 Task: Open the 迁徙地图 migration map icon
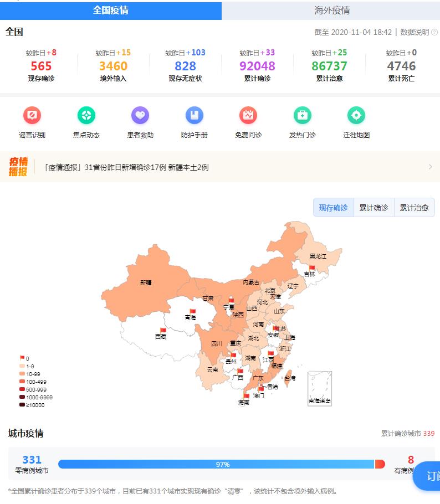tap(356, 116)
